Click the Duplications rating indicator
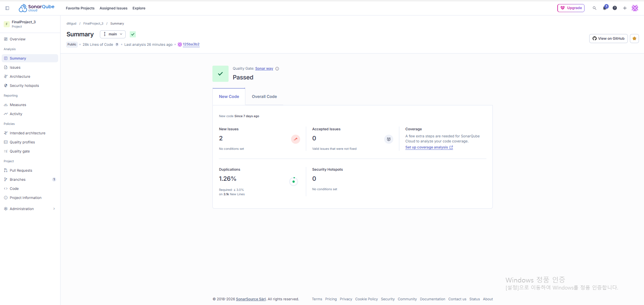 click(293, 181)
